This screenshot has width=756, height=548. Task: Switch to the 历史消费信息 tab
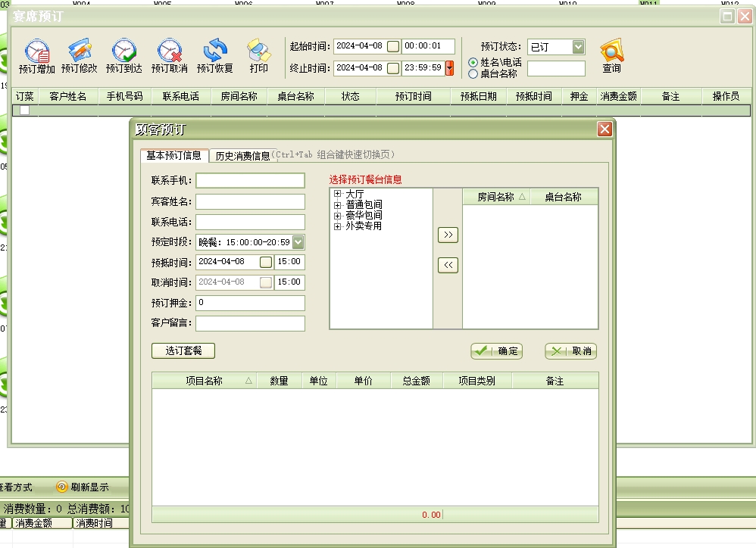(242, 156)
